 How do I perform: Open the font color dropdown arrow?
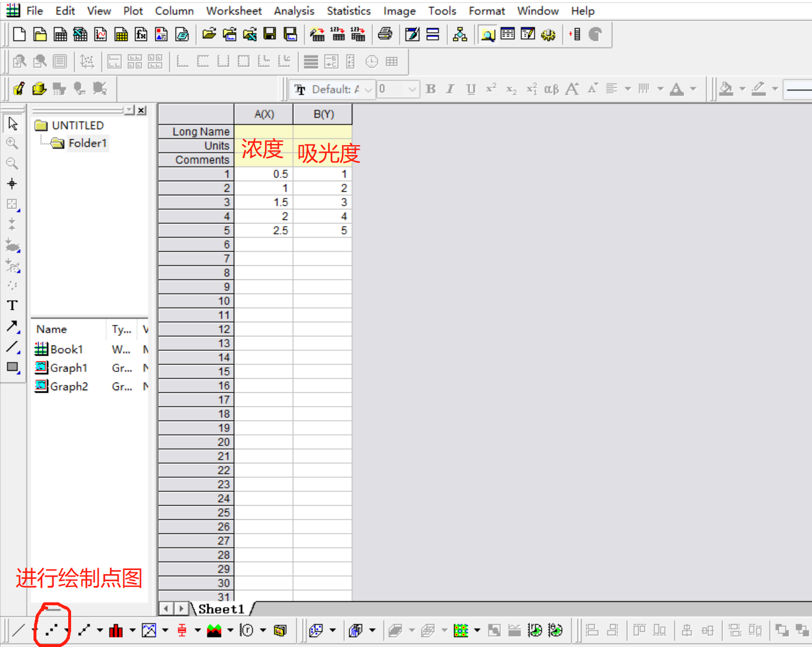click(693, 89)
